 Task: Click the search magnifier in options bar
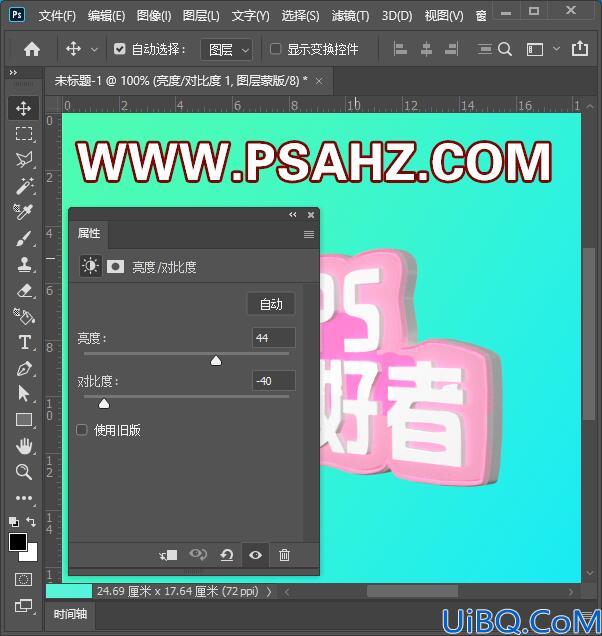click(505, 49)
